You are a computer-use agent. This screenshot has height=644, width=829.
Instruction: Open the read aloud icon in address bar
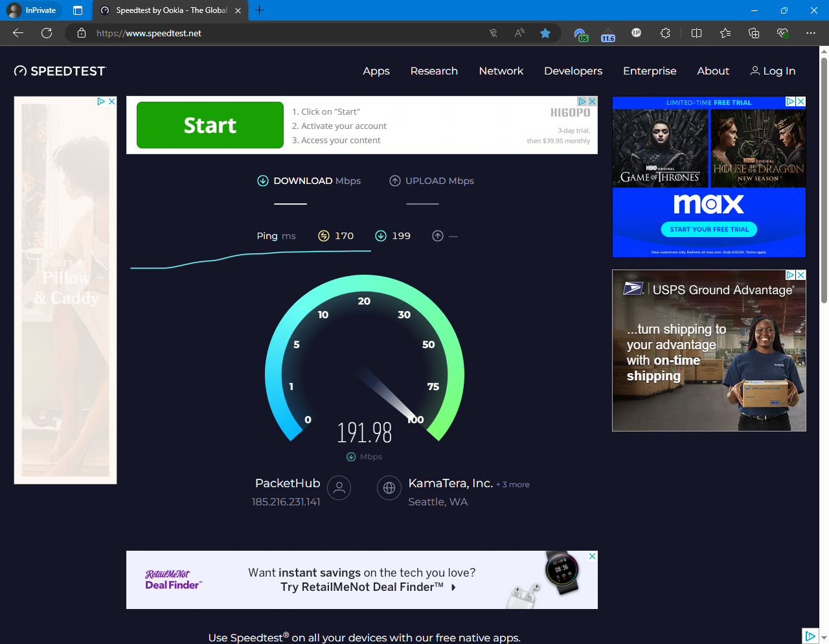click(519, 33)
